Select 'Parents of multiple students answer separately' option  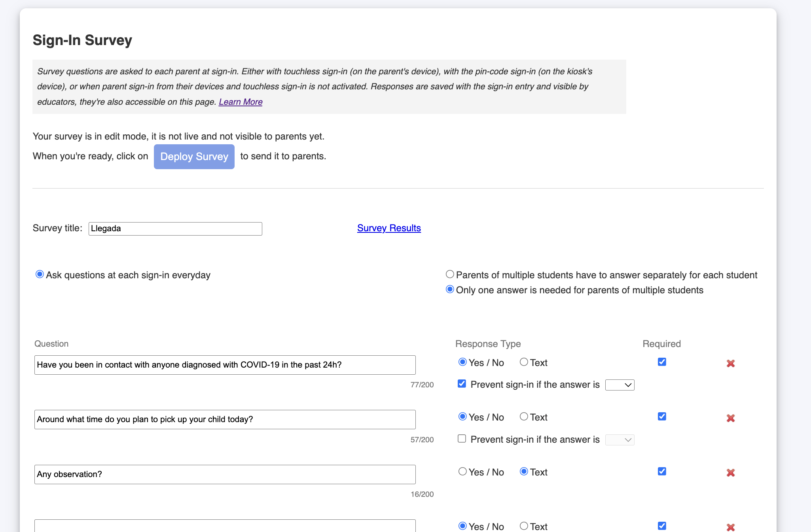pyautogui.click(x=450, y=274)
